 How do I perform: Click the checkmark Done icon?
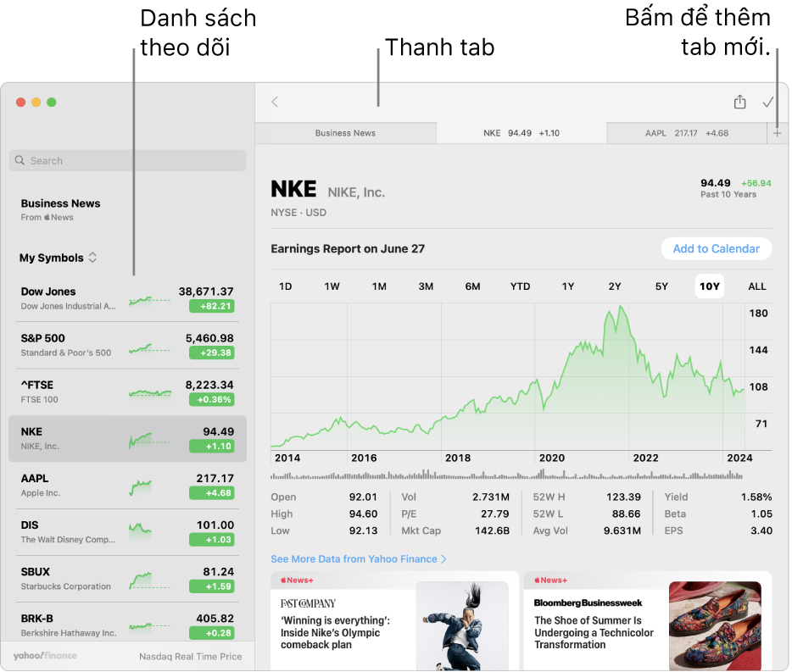[768, 102]
